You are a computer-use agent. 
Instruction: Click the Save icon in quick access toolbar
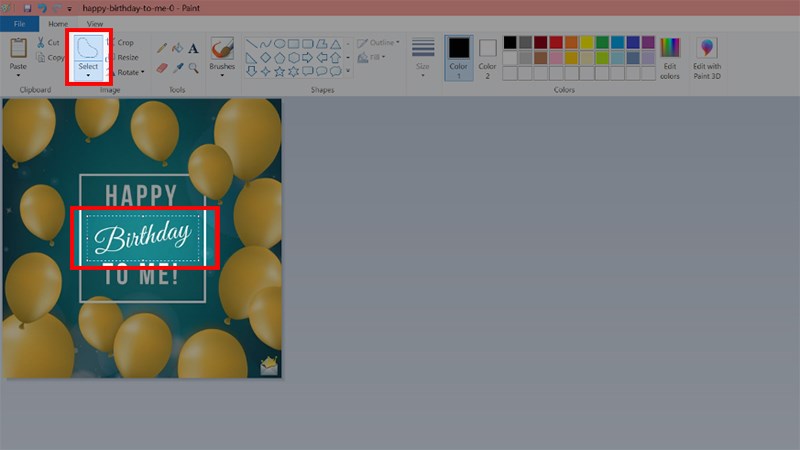coord(28,8)
